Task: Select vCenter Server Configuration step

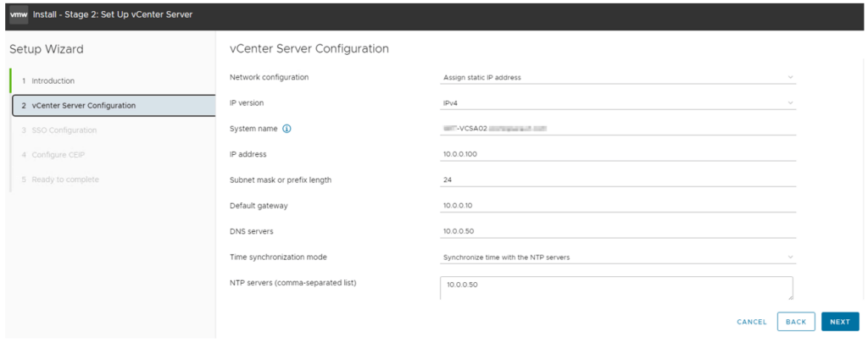Action: (x=83, y=105)
